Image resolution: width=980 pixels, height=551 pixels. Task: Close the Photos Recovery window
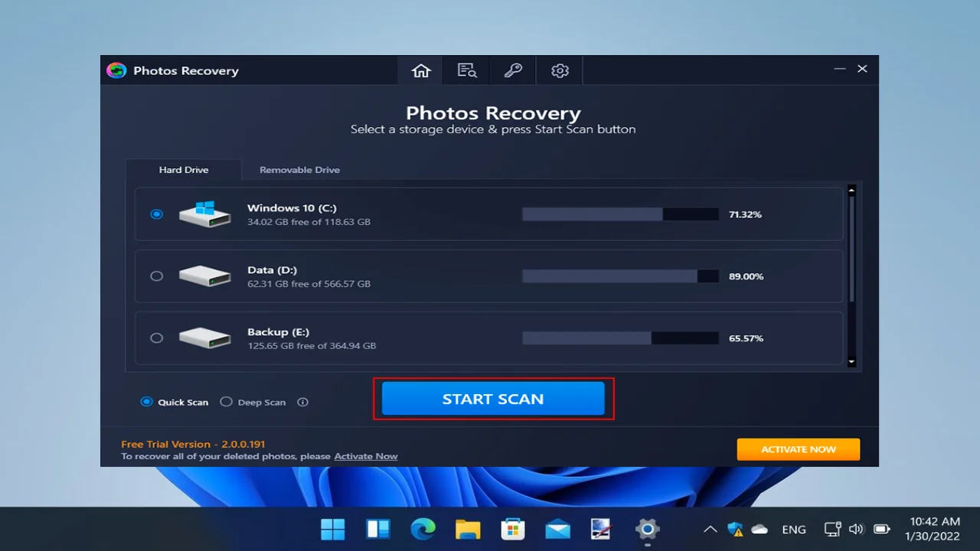[862, 69]
